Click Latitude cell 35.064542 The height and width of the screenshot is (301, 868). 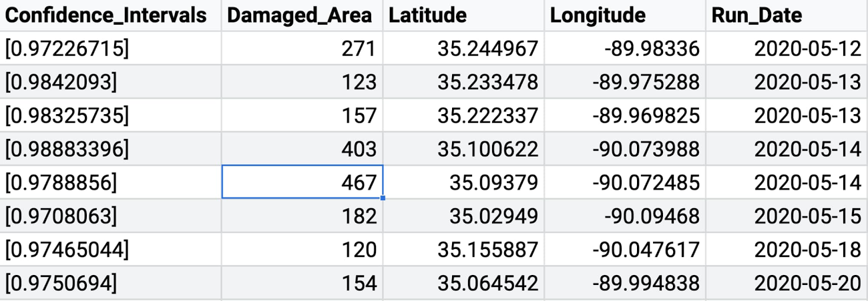click(463, 282)
